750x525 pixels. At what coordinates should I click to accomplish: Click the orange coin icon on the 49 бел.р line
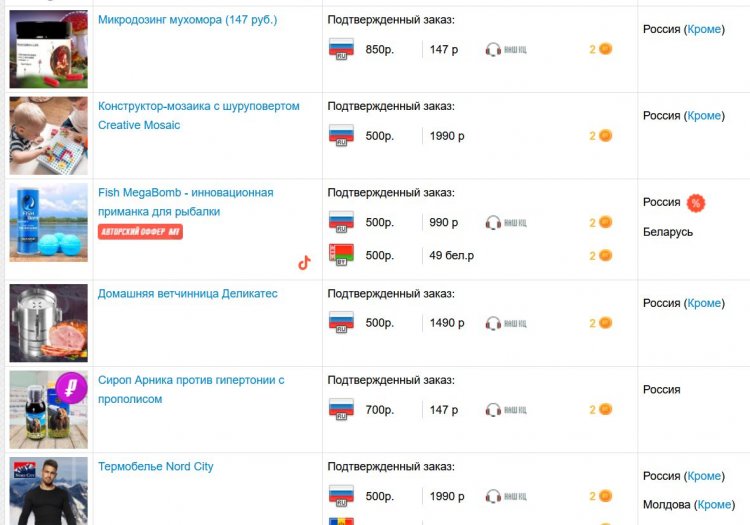point(606,255)
